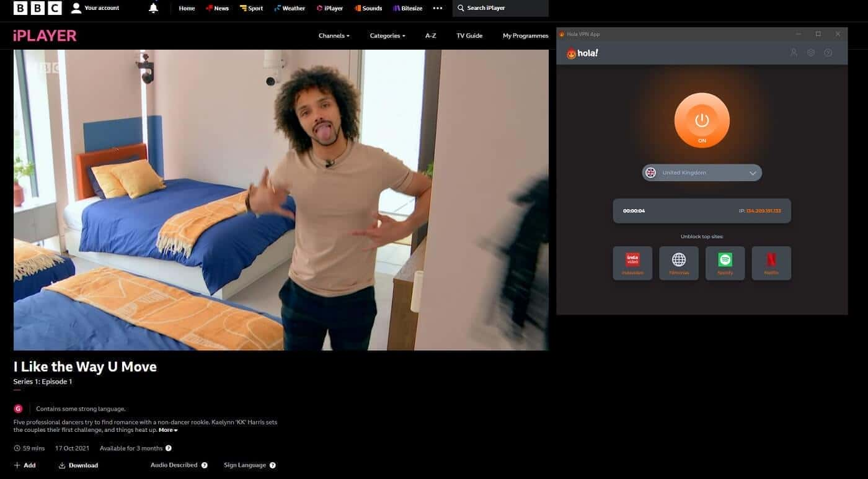This screenshot has height=479, width=868.
Task: Go to BBC Home
Action: point(187,8)
